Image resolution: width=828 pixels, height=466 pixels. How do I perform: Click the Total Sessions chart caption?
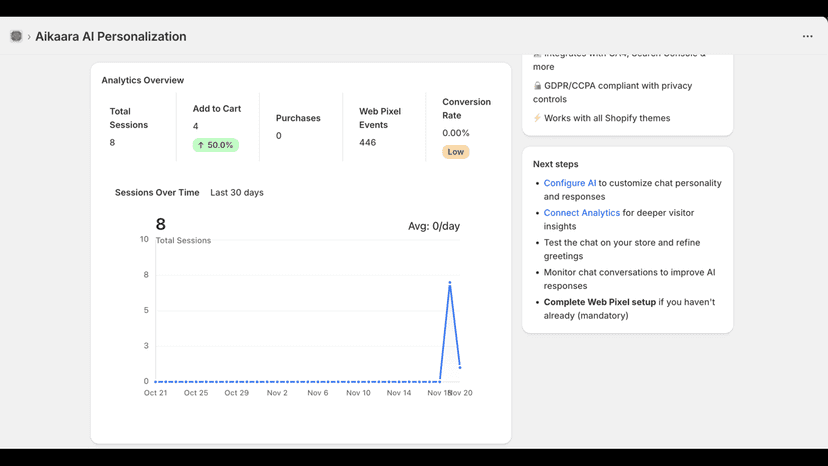coord(183,240)
